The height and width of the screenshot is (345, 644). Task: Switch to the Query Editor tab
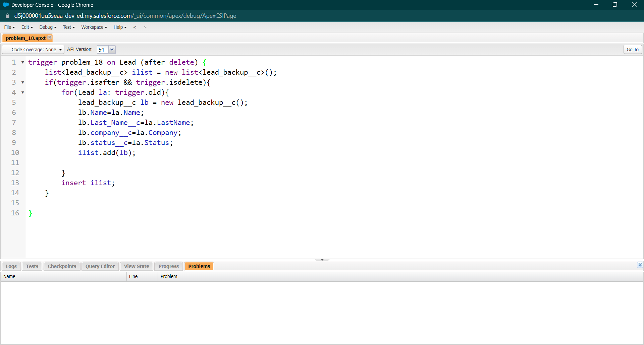click(100, 266)
